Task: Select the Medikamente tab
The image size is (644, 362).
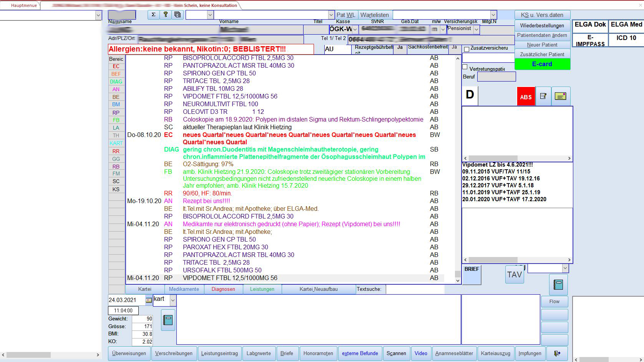Action: pos(184,289)
